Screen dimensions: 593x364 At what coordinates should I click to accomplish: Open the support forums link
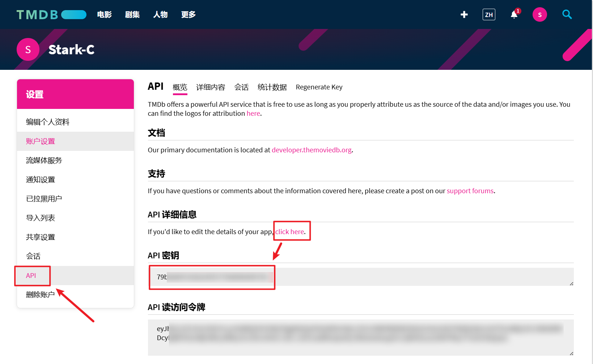(470, 191)
